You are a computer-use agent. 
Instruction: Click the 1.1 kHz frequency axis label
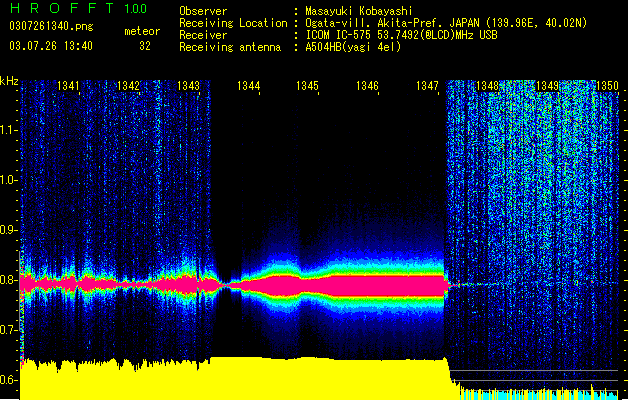pos(9,130)
